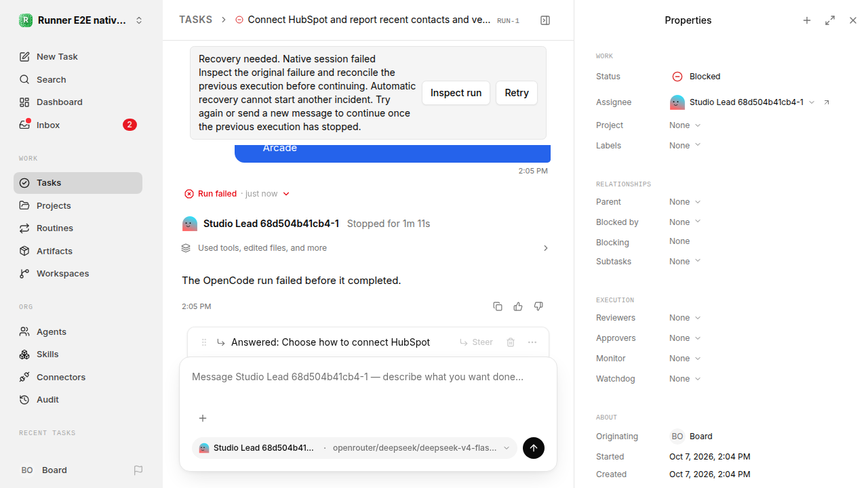Give thumbs down to the response

(538, 306)
